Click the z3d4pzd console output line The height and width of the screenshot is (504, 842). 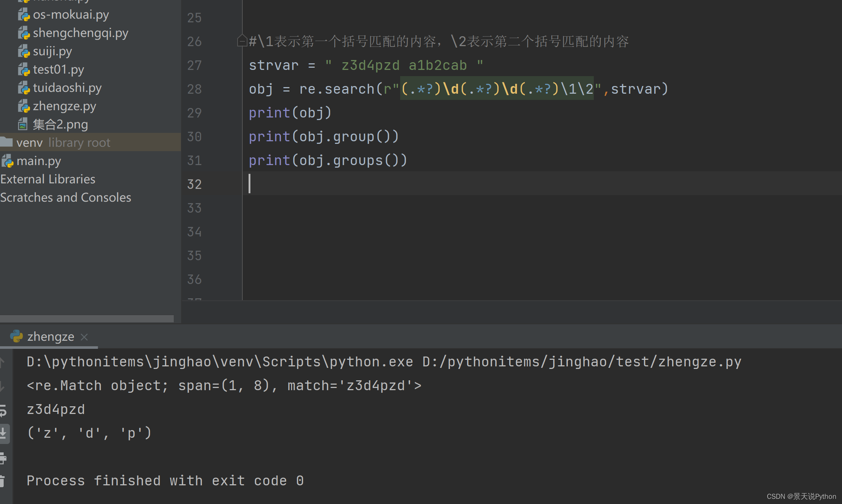pyautogui.click(x=56, y=410)
